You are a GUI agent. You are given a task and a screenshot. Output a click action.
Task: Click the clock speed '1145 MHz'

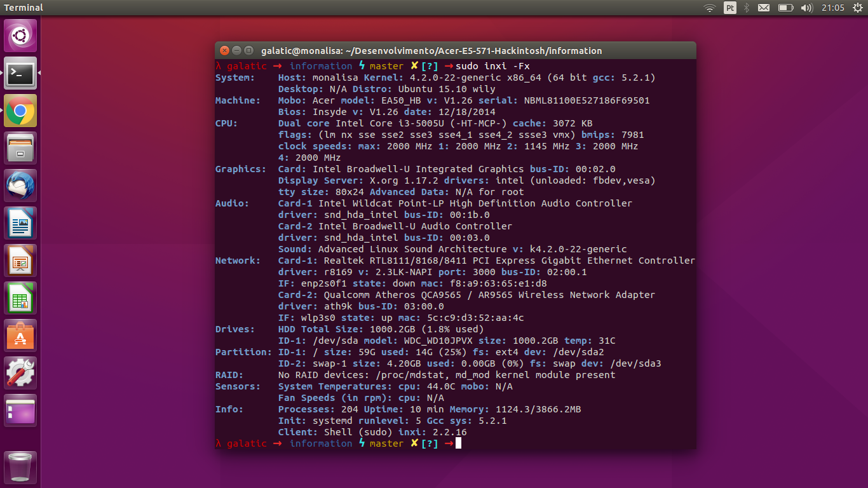point(544,146)
